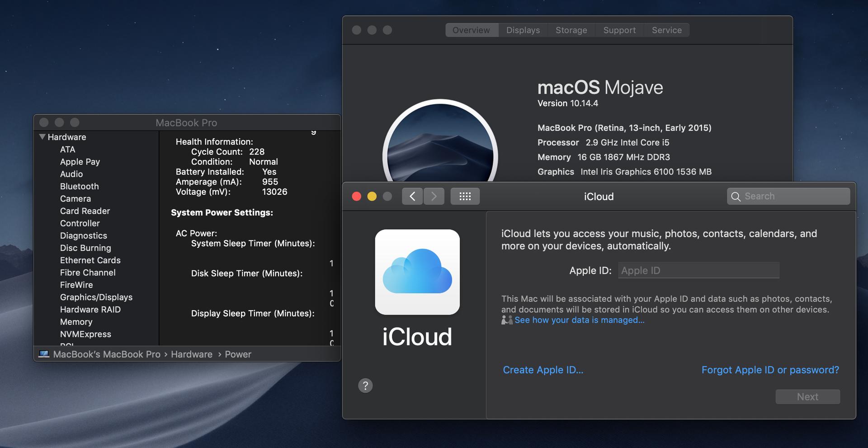The height and width of the screenshot is (448, 868).
Task: Click the forward arrow in iCloud toolbar
Action: 434,196
